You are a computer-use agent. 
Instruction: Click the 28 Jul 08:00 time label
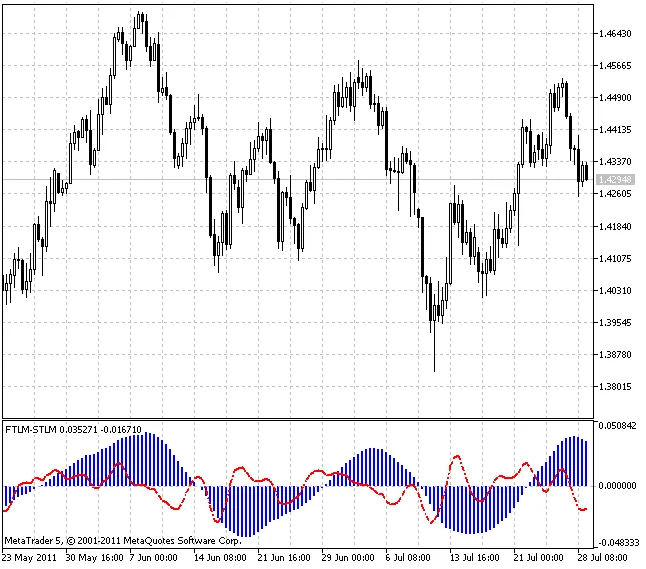[602, 558]
